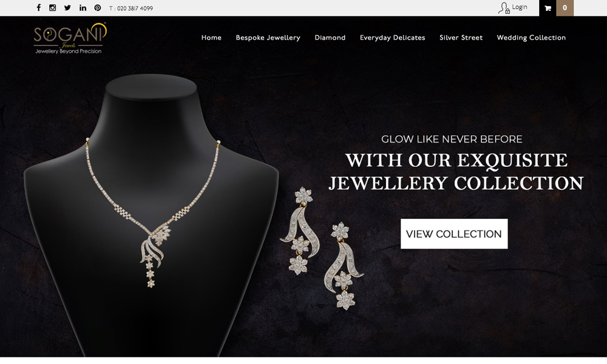Open the Pinterest social icon
Screen dimensions: 607x364
coord(98,8)
